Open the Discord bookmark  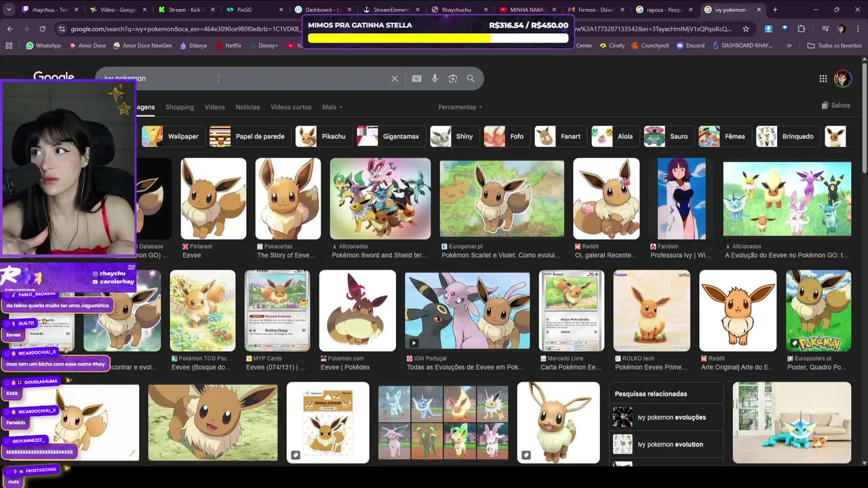tap(690, 45)
